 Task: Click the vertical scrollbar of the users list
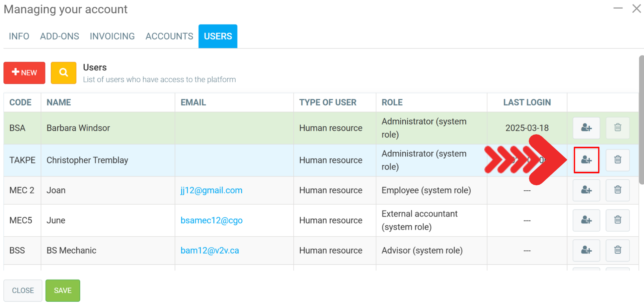(x=641, y=119)
